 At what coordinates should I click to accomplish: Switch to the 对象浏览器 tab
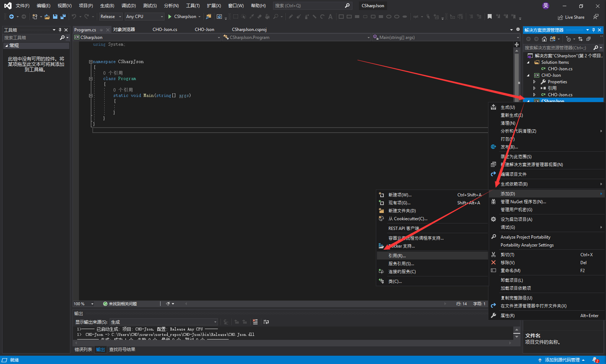(x=124, y=30)
